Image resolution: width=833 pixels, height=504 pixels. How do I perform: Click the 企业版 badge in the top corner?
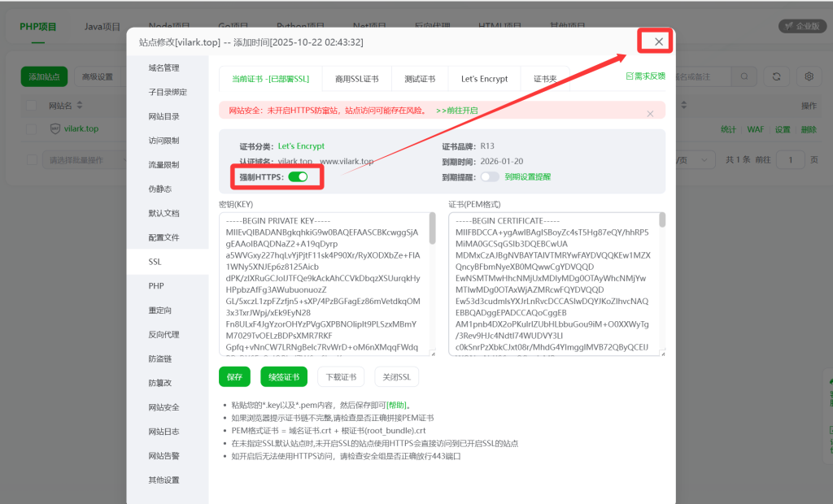(801, 25)
